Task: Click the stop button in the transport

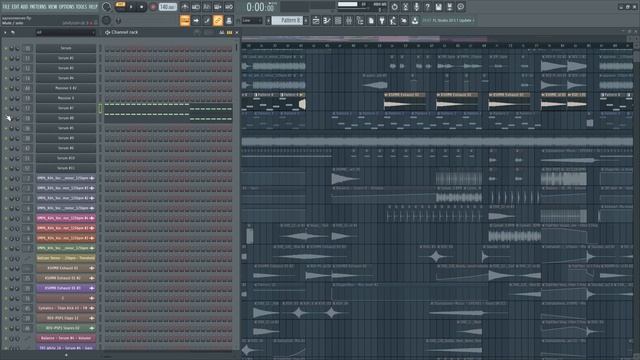Action: 142,7
